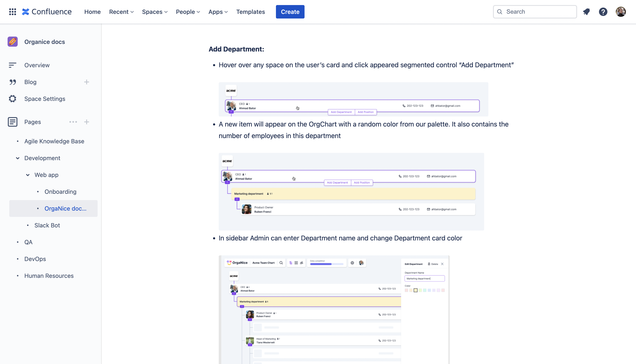Open the Spaces dropdown menu
This screenshot has width=636, height=364.
(155, 12)
